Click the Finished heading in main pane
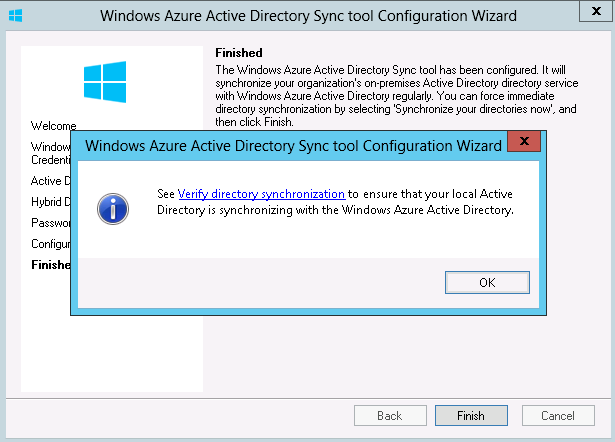This screenshot has width=615, height=442. [x=239, y=53]
